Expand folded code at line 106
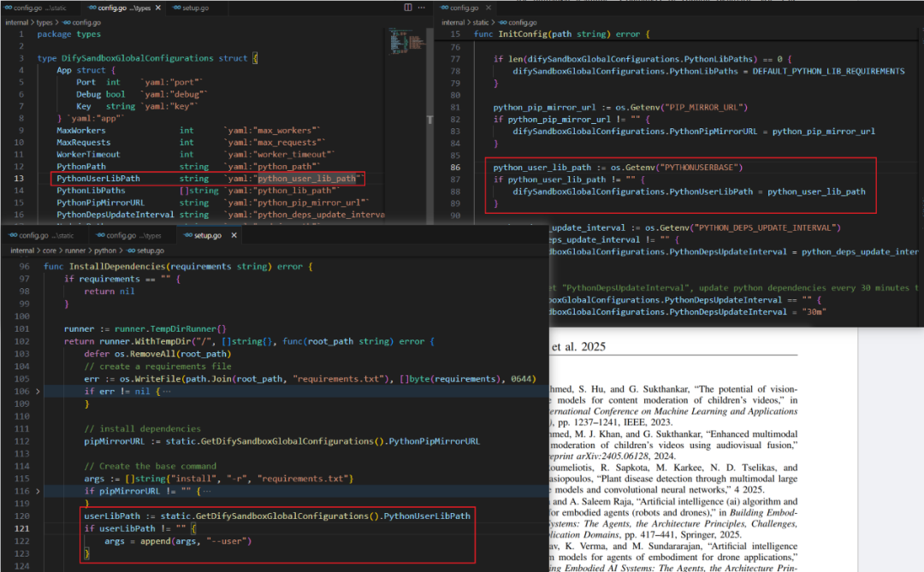The height and width of the screenshot is (572, 924). coord(36,391)
